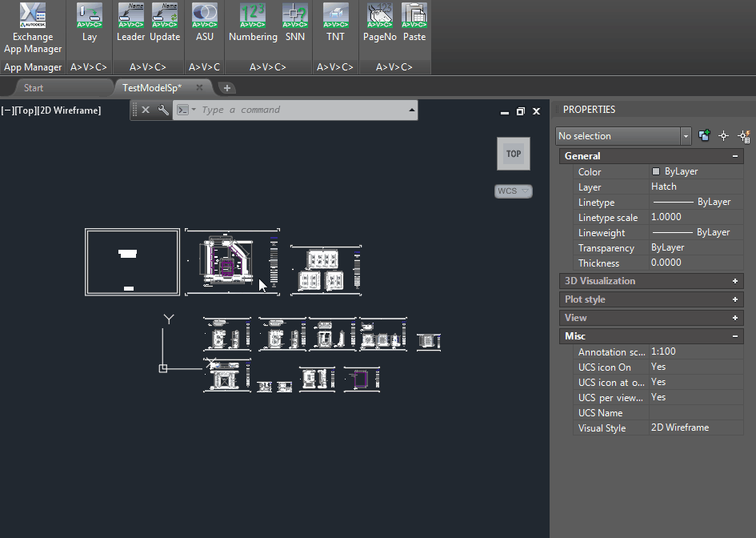
Task: Expand the Plot style section
Action: pyautogui.click(x=734, y=299)
